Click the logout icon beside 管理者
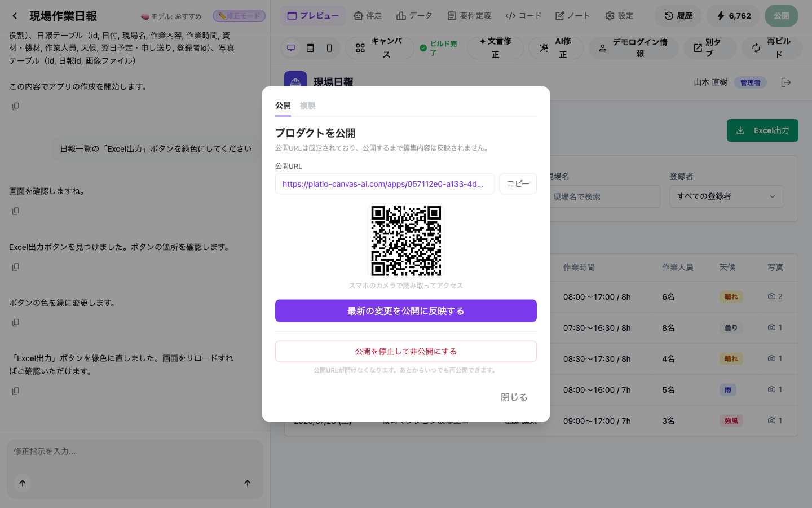This screenshot has width=812, height=508. click(786, 82)
